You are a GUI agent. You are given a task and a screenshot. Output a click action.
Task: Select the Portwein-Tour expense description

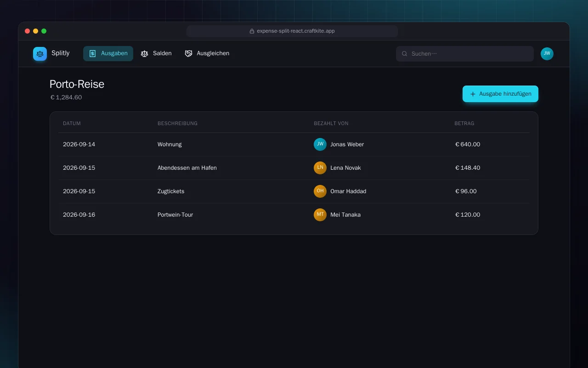pos(175,215)
